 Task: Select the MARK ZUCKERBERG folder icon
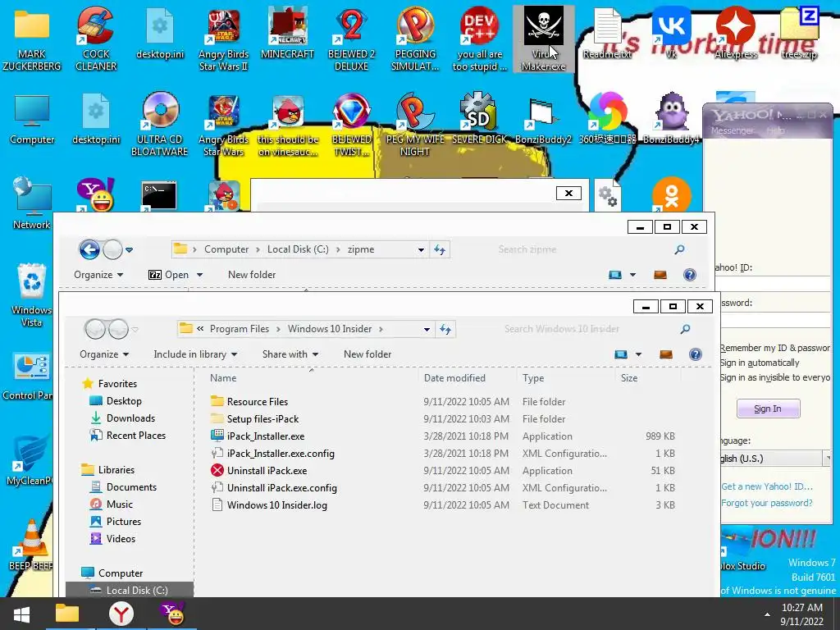pyautogui.click(x=32, y=39)
